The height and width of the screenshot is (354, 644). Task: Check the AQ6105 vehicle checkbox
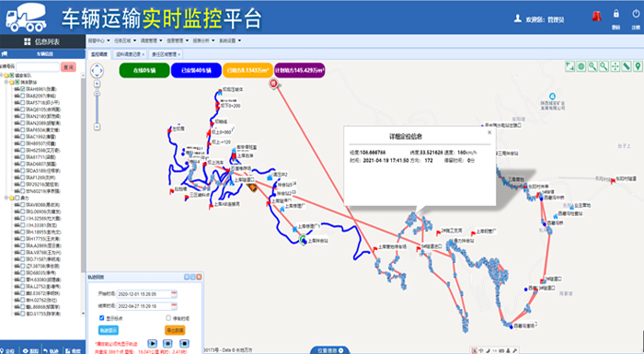coord(23,109)
